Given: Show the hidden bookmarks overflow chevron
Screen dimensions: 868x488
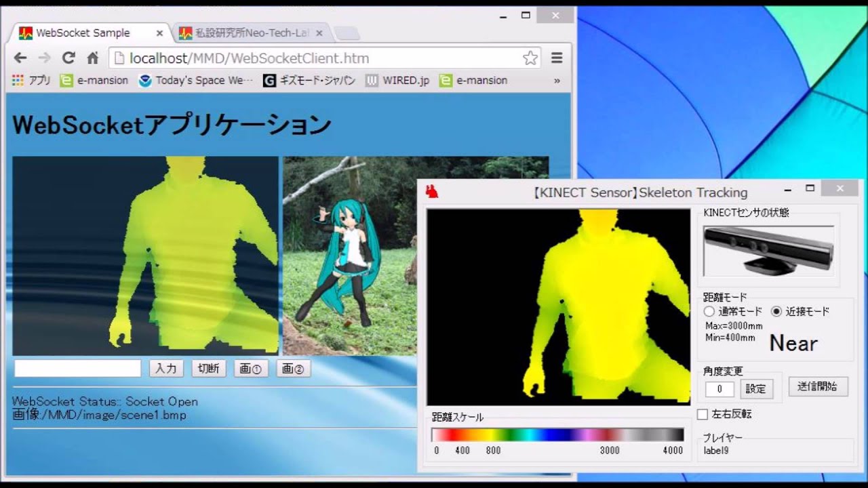Looking at the screenshot, I should tap(557, 80).
